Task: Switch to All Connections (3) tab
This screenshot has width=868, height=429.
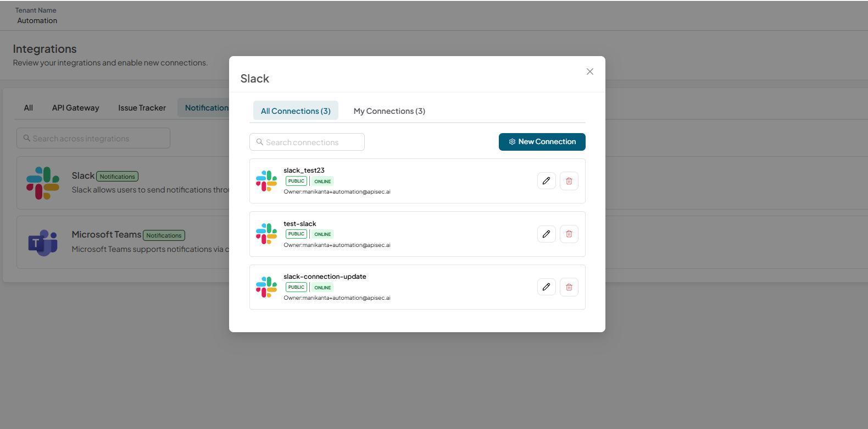Action: 296,111
